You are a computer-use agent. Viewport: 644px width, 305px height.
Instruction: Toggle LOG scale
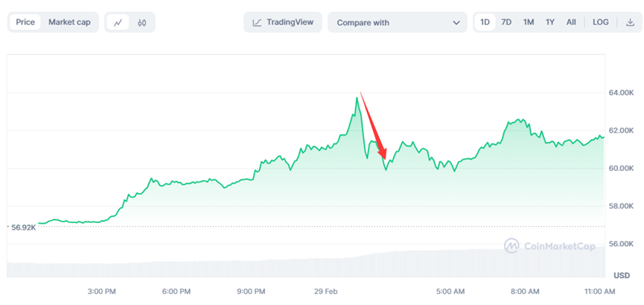[600, 22]
